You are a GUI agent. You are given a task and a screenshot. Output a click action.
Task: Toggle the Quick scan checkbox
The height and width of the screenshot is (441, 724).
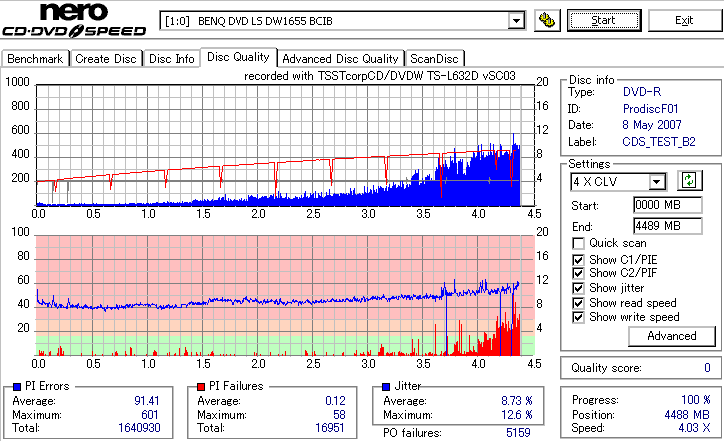[x=578, y=243]
